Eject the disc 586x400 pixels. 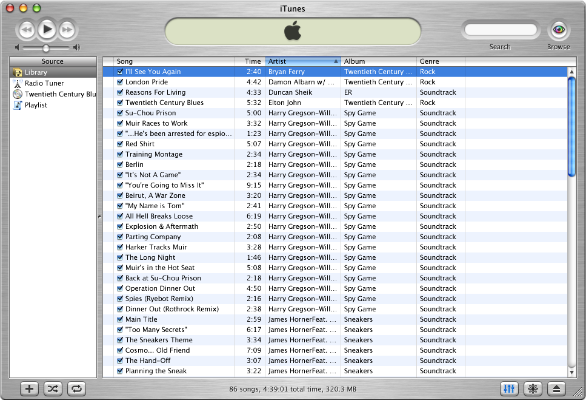(556, 389)
